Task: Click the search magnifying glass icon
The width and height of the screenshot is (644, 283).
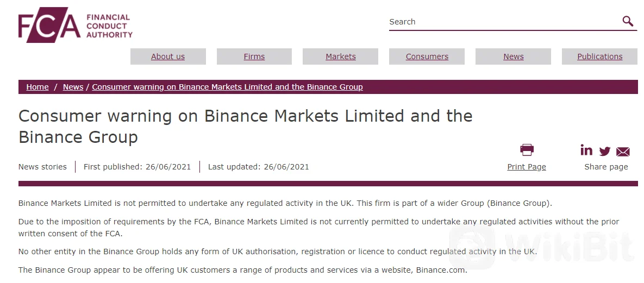Action: 628,22
